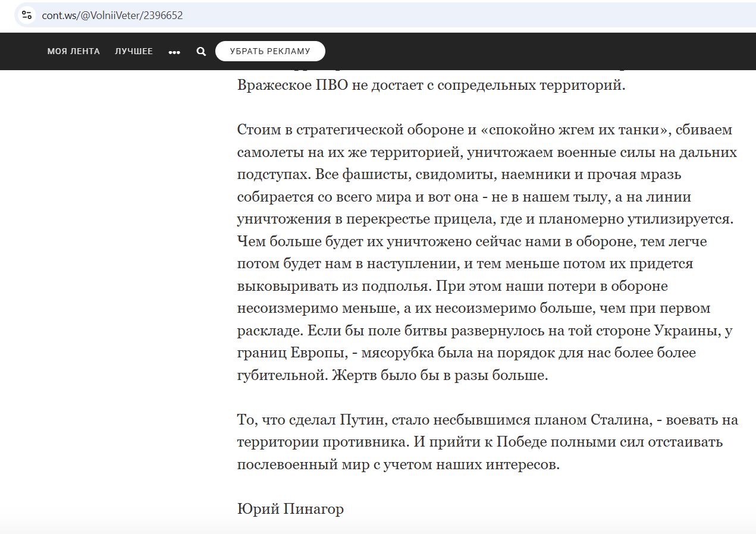This screenshot has width=756, height=534.
Task: Expand the three-dots more menu
Action: (174, 52)
